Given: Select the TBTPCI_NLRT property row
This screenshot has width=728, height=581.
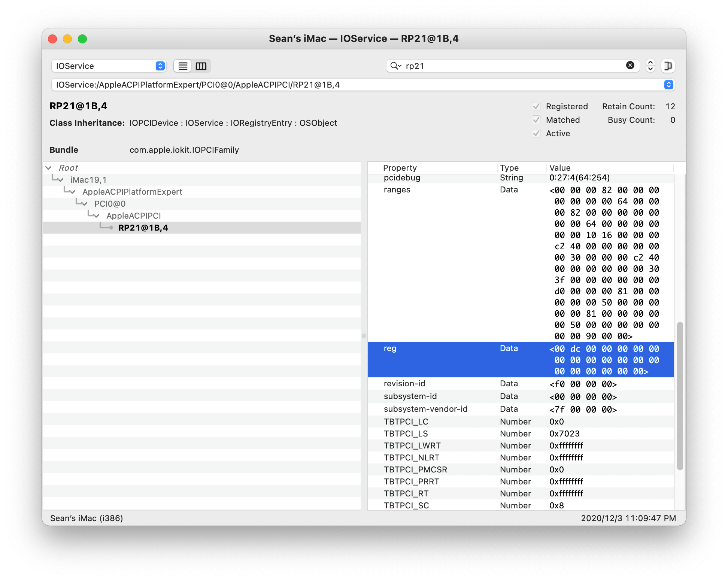Looking at the screenshot, I should pos(521,457).
